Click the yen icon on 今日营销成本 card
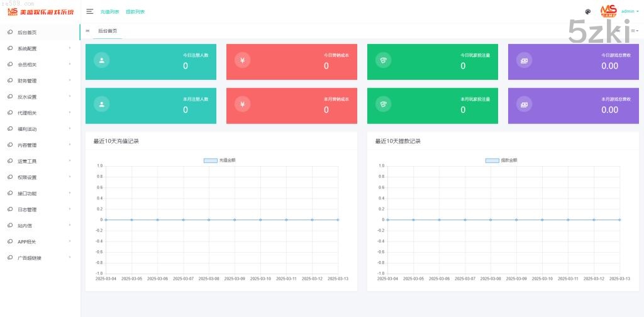The width and height of the screenshot is (644, 317). 242,60
